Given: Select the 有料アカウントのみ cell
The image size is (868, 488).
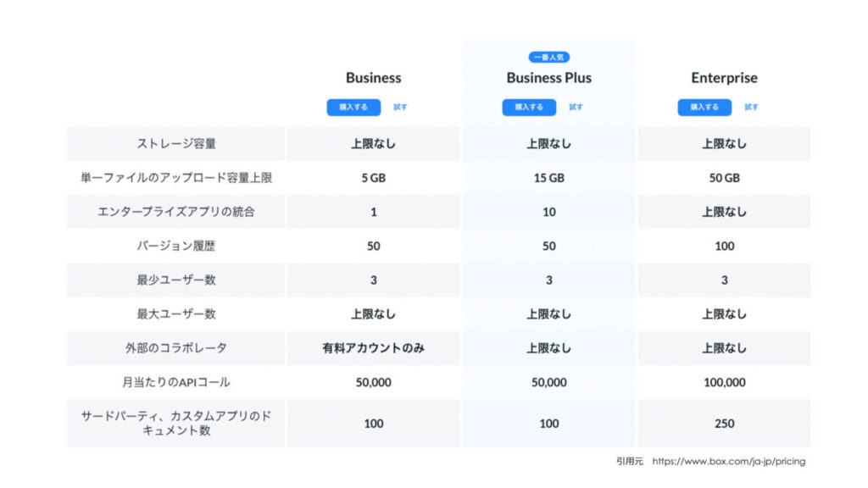Looking at the screenshot, I should [374, 348].
